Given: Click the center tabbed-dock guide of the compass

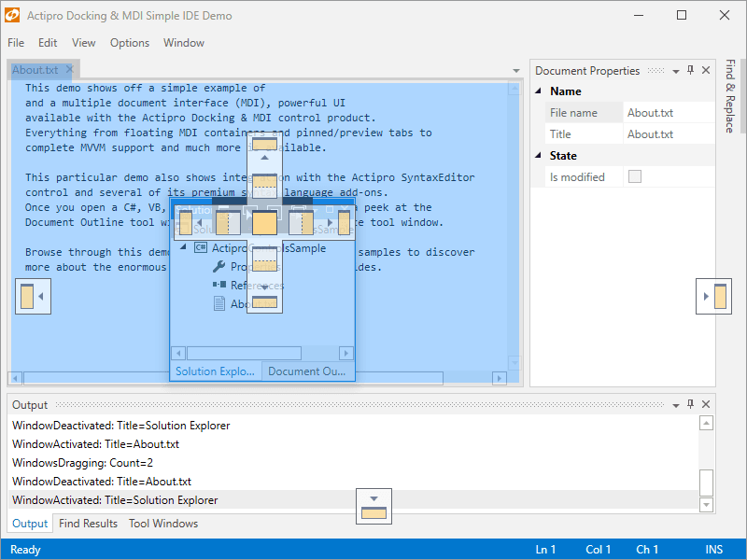Looking at the screenshot, I should point(264,223).
